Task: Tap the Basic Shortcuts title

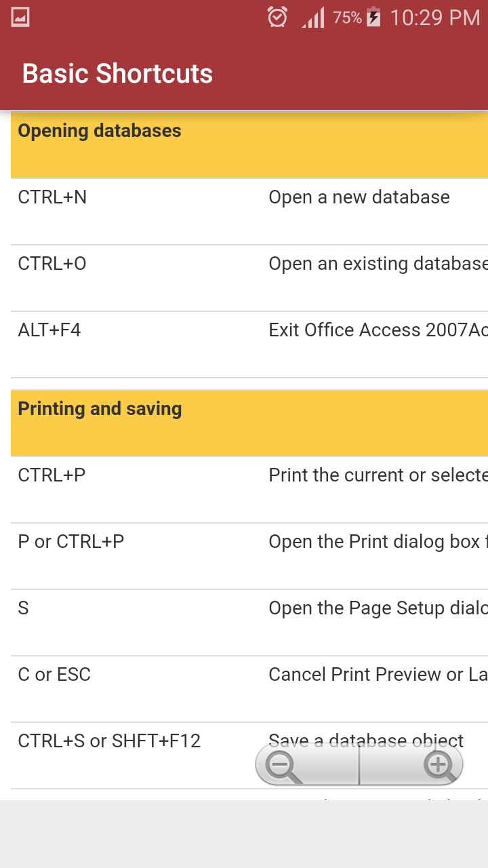Action: pos(117,73)
